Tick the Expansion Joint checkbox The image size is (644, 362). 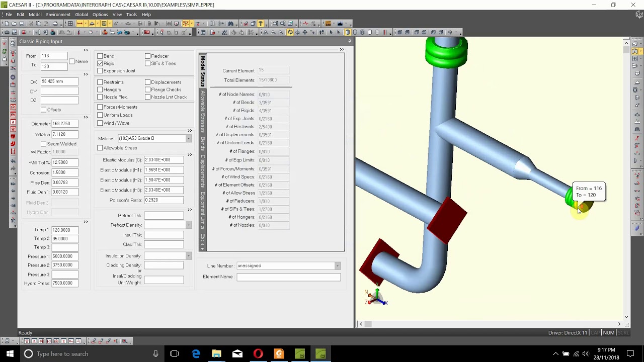pos(100,71)
